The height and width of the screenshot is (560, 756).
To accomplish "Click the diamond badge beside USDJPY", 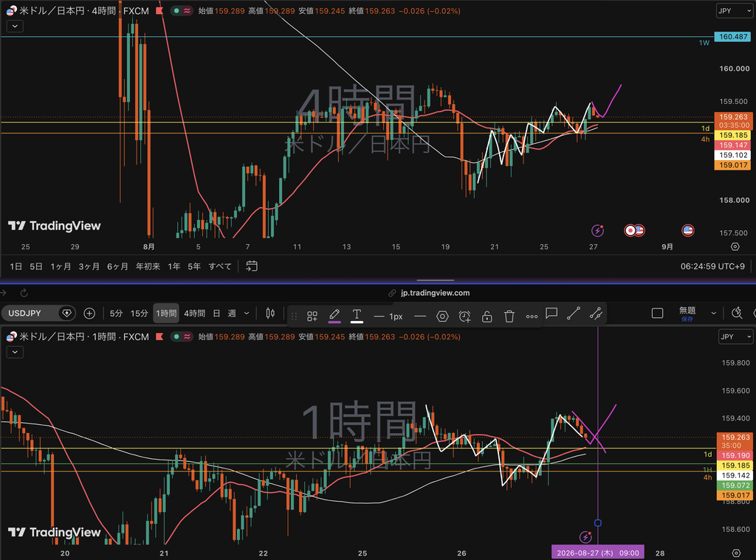I will pyautogui.click(x=66, y=314).
